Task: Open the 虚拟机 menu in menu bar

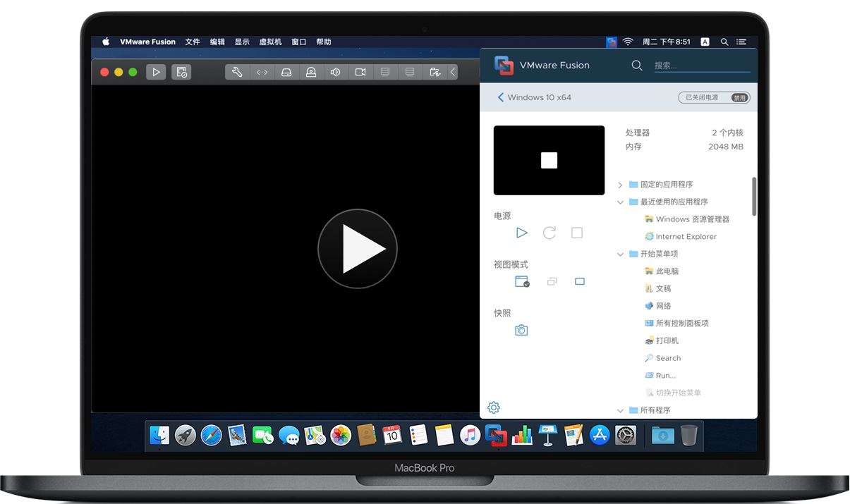Action: click(270, 42)
